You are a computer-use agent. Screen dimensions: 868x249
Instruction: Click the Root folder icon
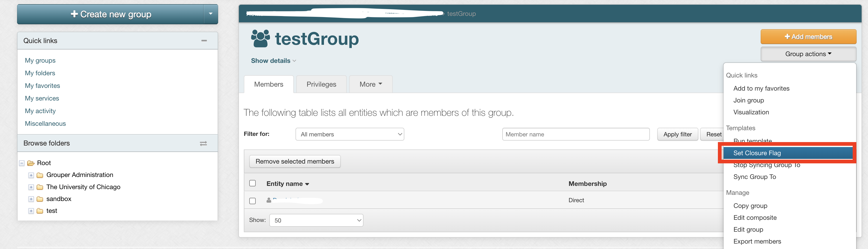point(31,163)
